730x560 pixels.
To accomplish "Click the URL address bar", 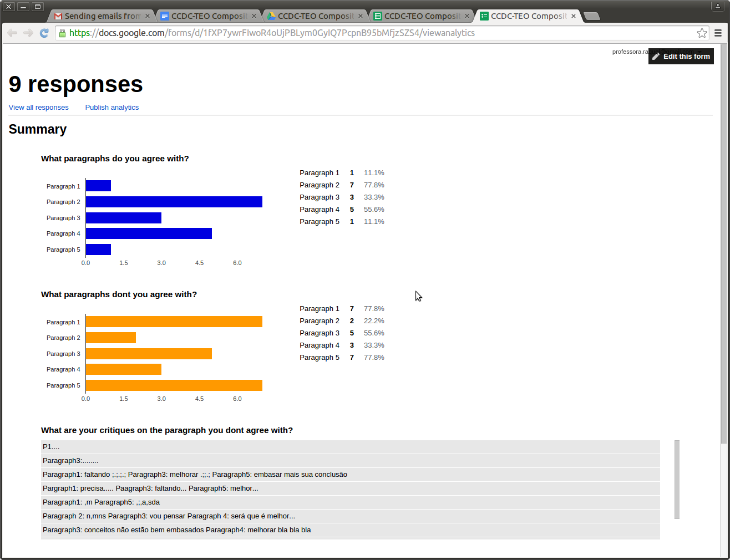I will tap(377, 33).
